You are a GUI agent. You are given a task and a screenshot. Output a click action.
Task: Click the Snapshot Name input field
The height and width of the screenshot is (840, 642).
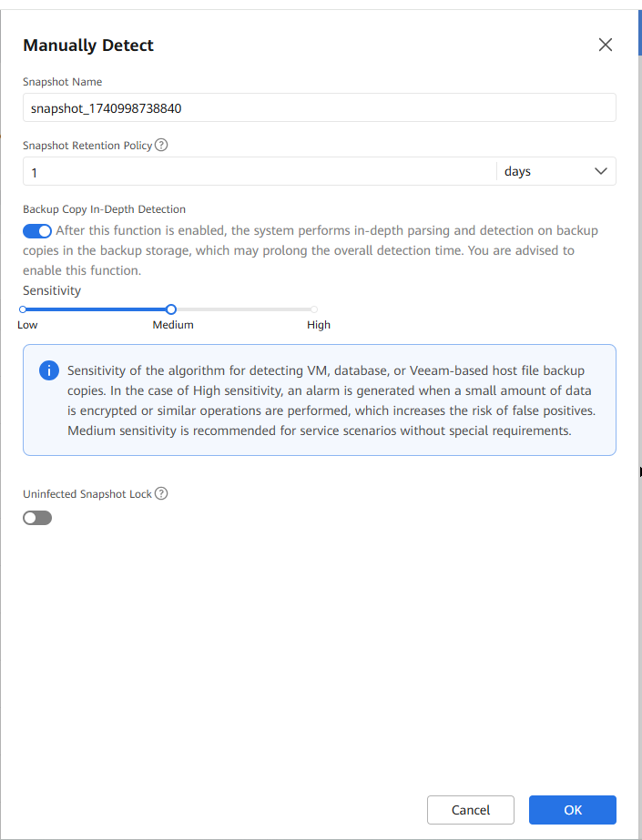click(319, 107)
